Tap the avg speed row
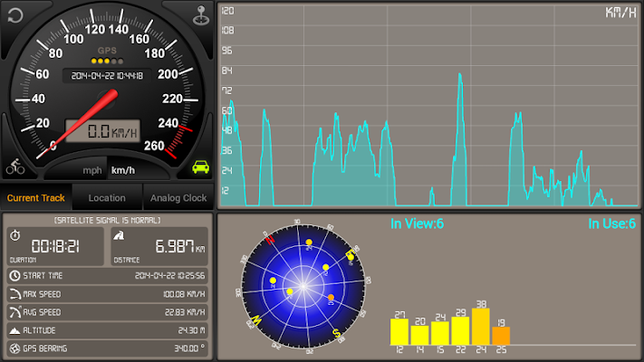 108,312
